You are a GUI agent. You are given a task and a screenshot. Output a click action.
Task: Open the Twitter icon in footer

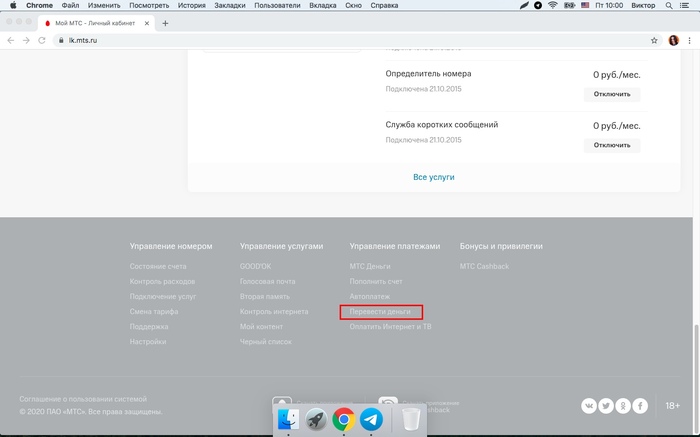606,406
